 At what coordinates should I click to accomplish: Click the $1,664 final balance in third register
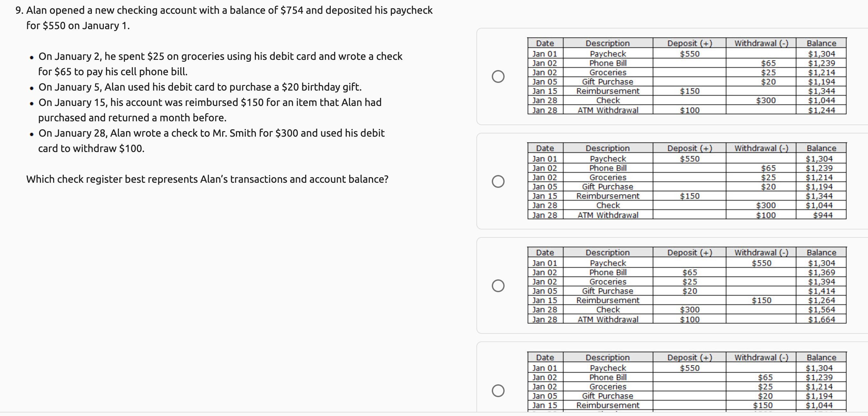822,320
